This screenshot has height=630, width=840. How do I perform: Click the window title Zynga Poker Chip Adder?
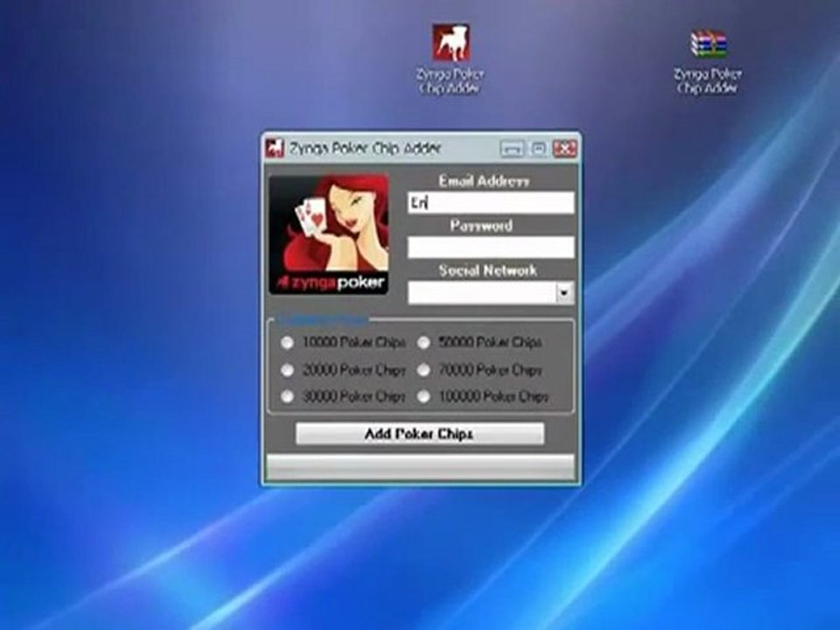coord(366,149)
